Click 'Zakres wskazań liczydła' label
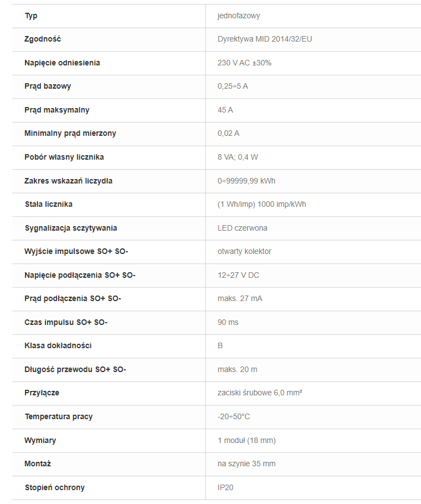The height and width of the screenshot is (504, 421). [x=68, y=181]
